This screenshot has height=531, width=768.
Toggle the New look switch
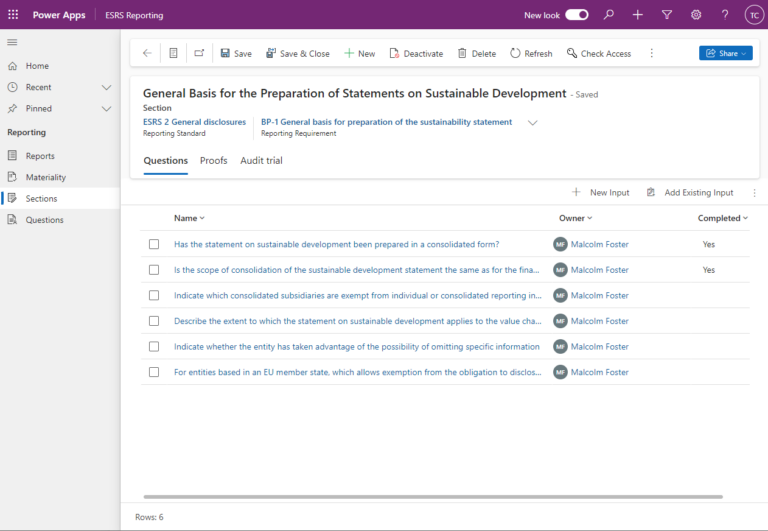(577, 15)
